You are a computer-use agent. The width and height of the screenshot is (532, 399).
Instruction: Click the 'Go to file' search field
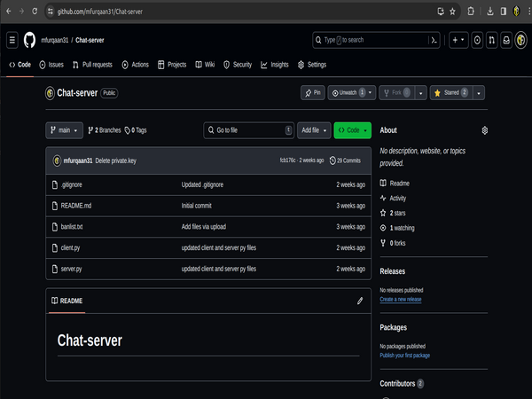(x=248, y=130)
